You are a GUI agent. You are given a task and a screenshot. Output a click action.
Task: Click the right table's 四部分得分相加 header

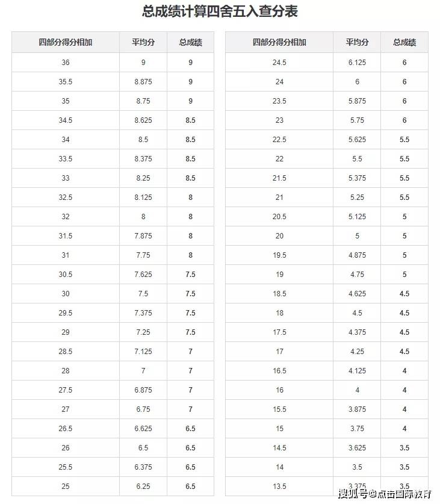point(279,43)
